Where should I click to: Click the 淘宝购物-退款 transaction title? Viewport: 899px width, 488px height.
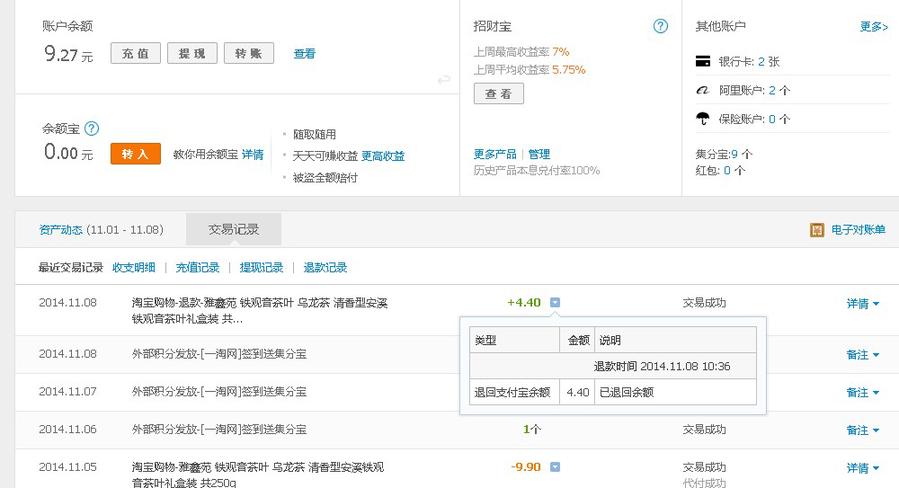coord(260,310)
